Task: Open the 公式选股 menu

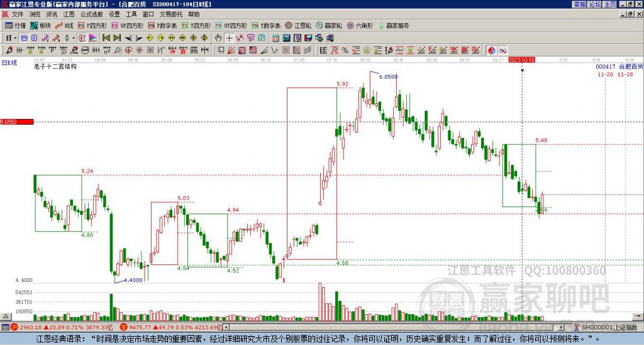Action: click(92, 14)
